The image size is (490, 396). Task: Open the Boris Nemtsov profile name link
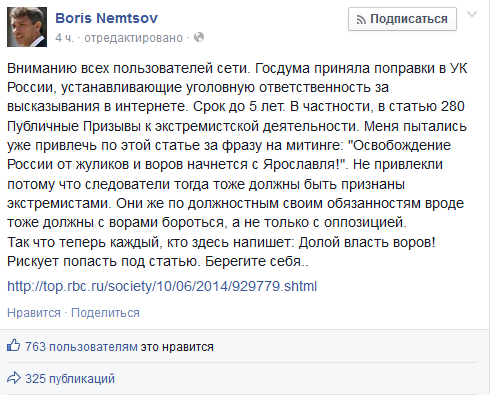click(x=106, y=18)
